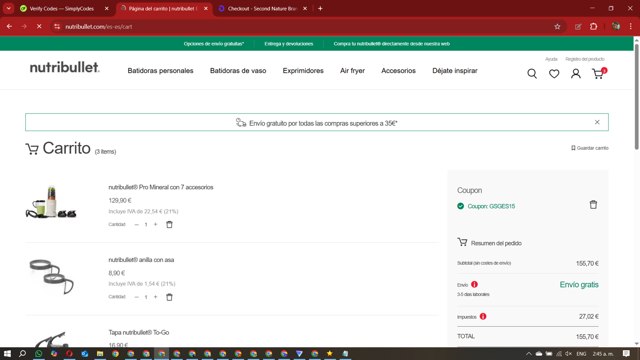The image size is (640, 360).
Task: Remove coupon GSGES15 with trash icon
Action: click(593, 204)
